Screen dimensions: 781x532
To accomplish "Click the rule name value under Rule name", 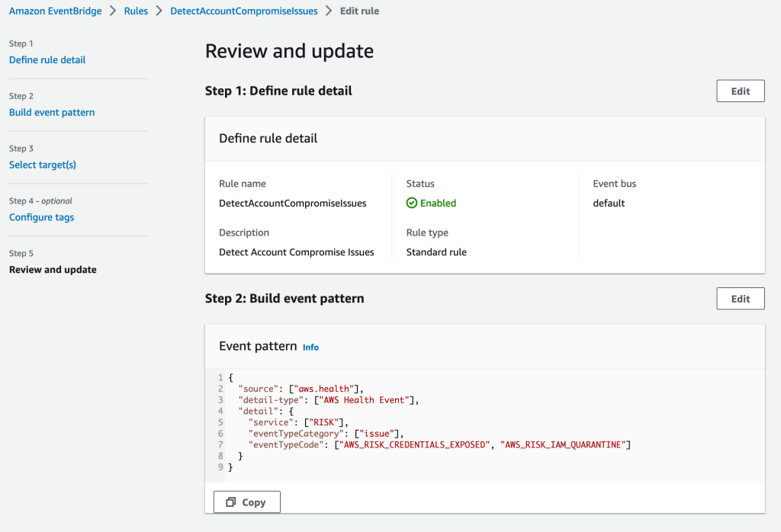I will (292, 204).
